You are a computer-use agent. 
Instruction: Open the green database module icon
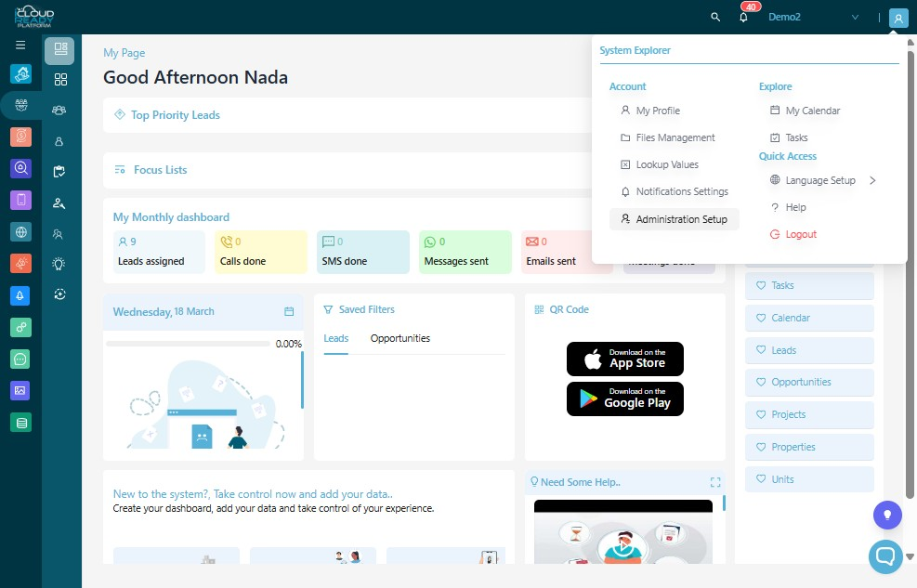[21, 423]
